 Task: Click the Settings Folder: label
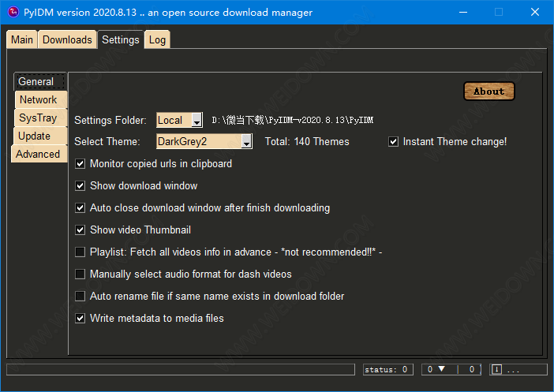(x=110, y=120)
